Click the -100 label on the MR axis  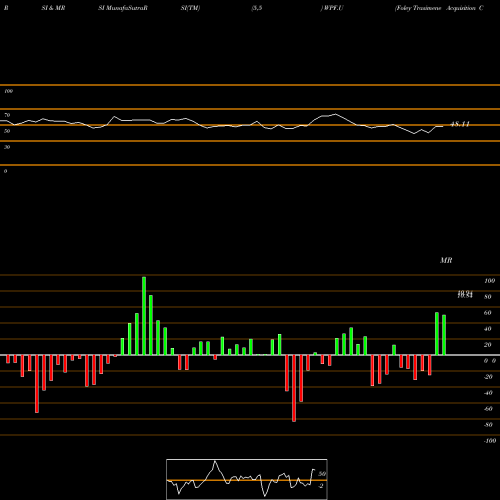490,441
